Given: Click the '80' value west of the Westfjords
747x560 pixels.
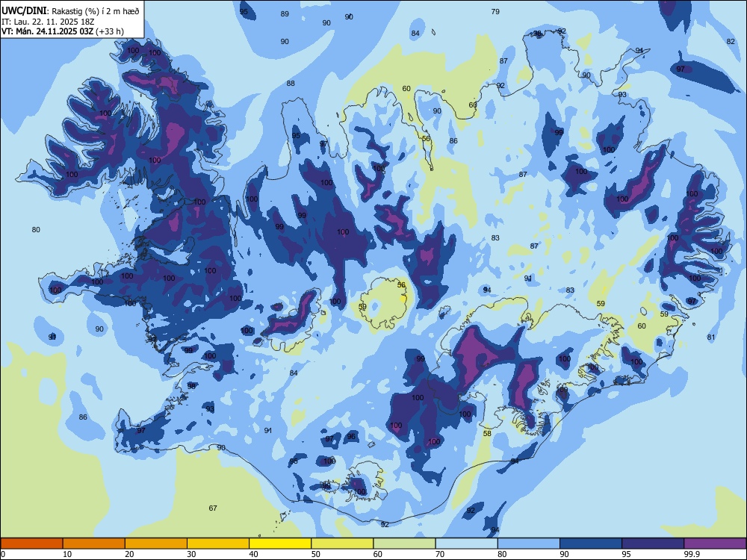Looking at the screenshot, I should click(x=36, y=229).
